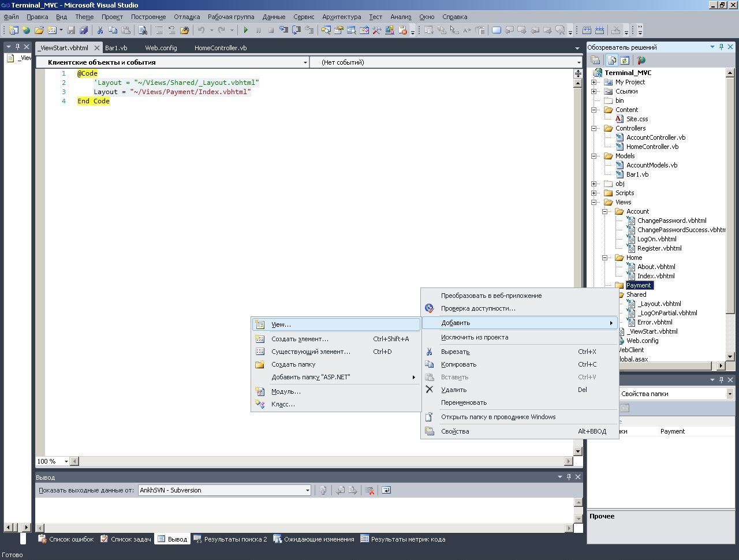Collapse the Models folder node
This screenshot has height=560, width=739.
(594, 156)
